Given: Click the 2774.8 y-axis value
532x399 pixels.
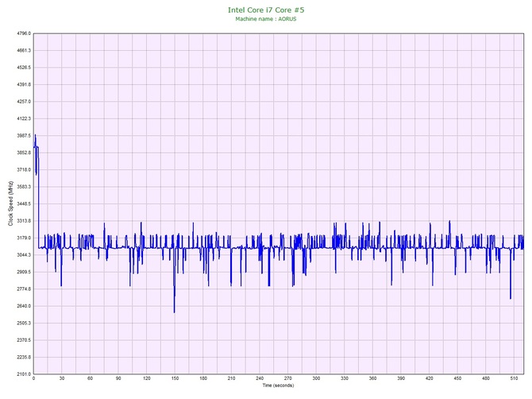Looking at the screenshot, I should pyautogui.click(x=24, y=289).
